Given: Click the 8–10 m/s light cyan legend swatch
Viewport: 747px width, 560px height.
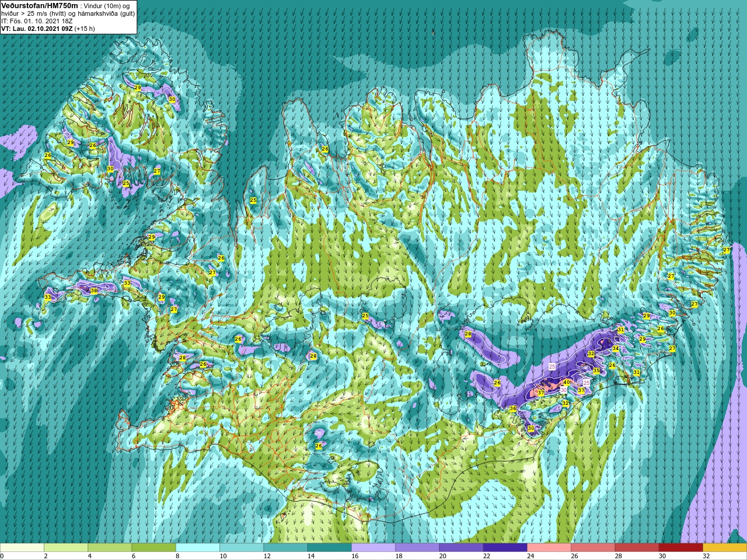Looking at the screenshot, I should coord(198,548).
